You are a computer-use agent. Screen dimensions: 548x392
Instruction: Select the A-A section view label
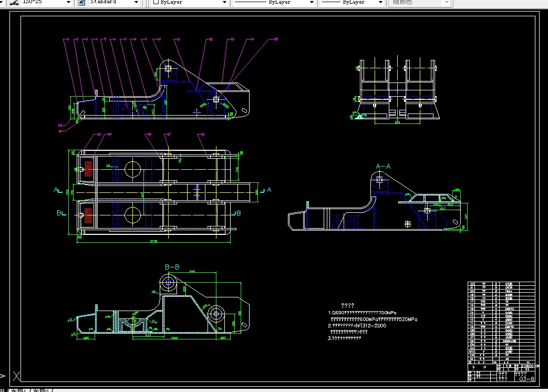[383, 166]
